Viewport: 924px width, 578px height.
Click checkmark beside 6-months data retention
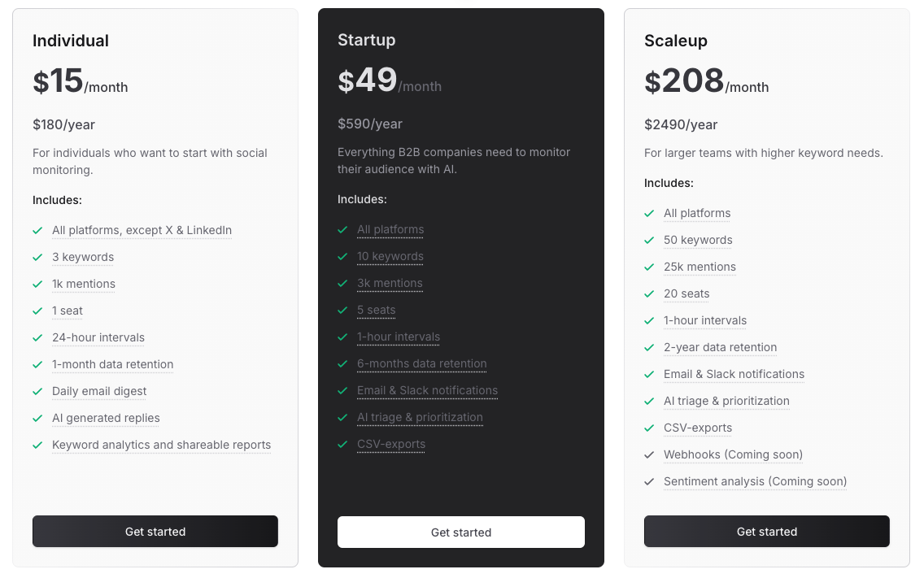(x=342, y=364)
